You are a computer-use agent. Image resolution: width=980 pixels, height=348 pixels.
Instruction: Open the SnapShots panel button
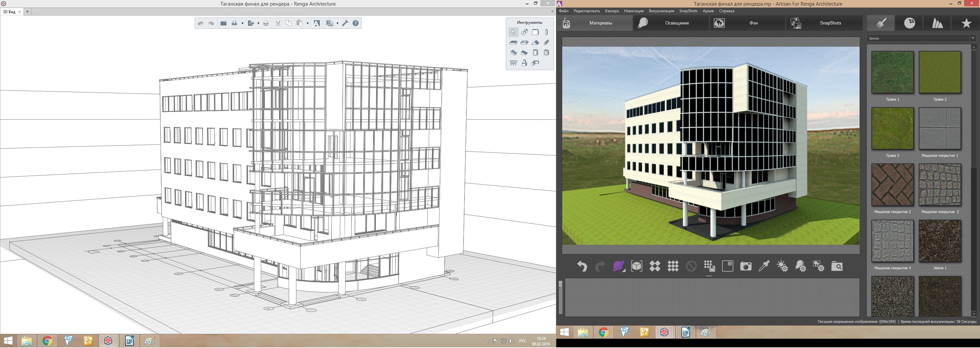click(x=824, y=23)
